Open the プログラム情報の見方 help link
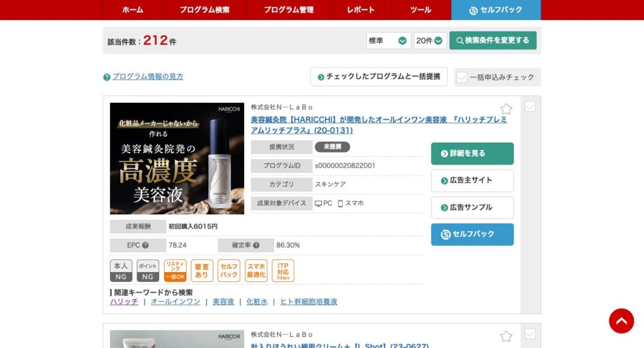The image size is (644, 348). (148, 77)
